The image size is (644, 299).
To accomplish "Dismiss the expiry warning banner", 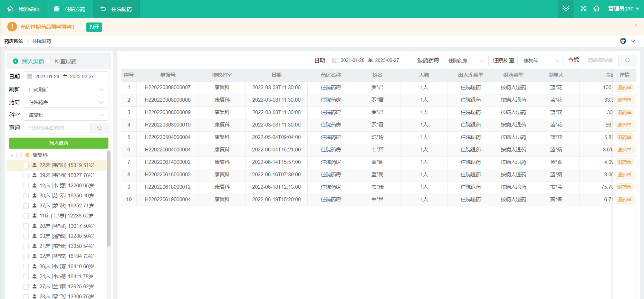I will click(x=636, y=25).
